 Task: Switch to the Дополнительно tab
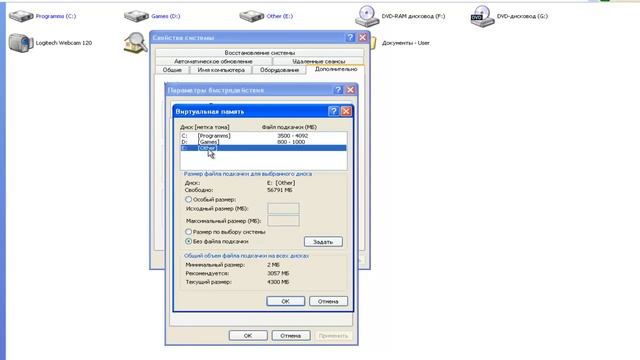(336, 69)
